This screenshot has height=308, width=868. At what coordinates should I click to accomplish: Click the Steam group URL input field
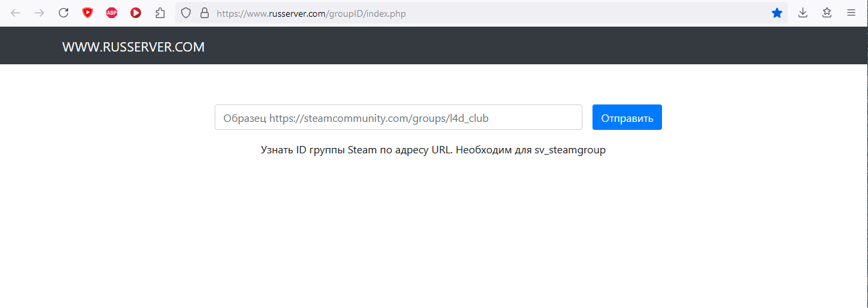[x=399, y=117]
